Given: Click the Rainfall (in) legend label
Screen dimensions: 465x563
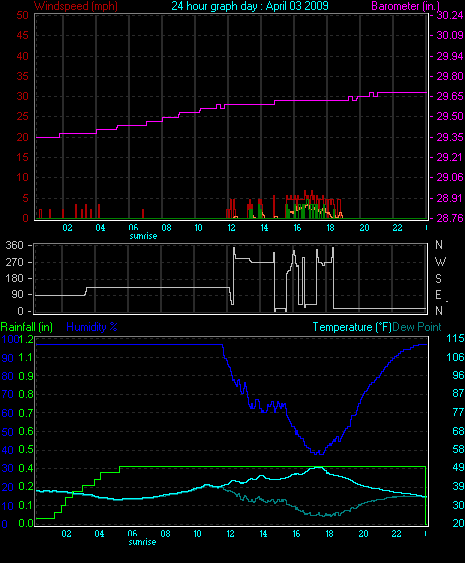Looking at the screenshot, I should [27, 327].
